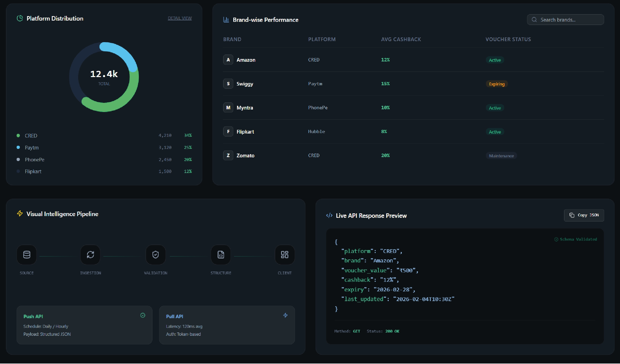Click the Validation shield icon
Viewport: 620px width, 364px height.
coord(155,254)
